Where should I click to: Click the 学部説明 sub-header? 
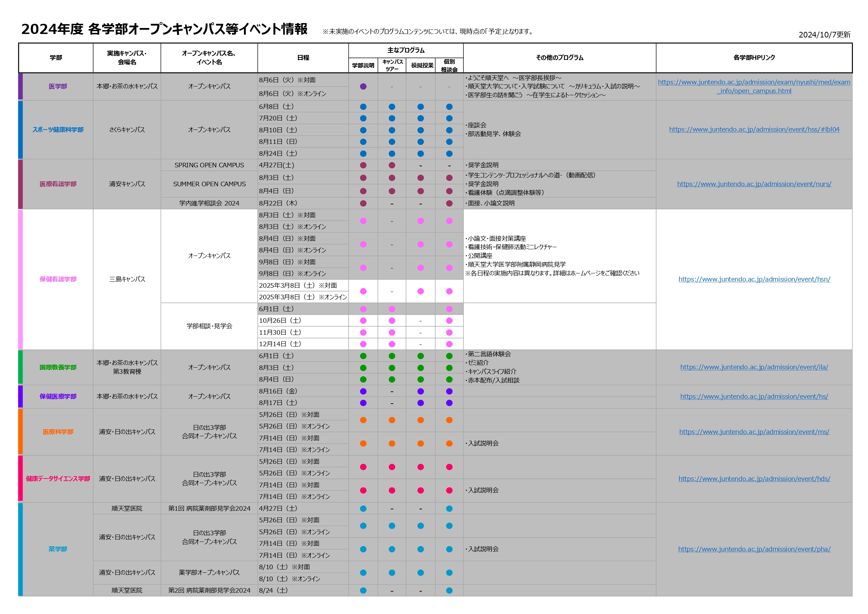click(363, 65)
